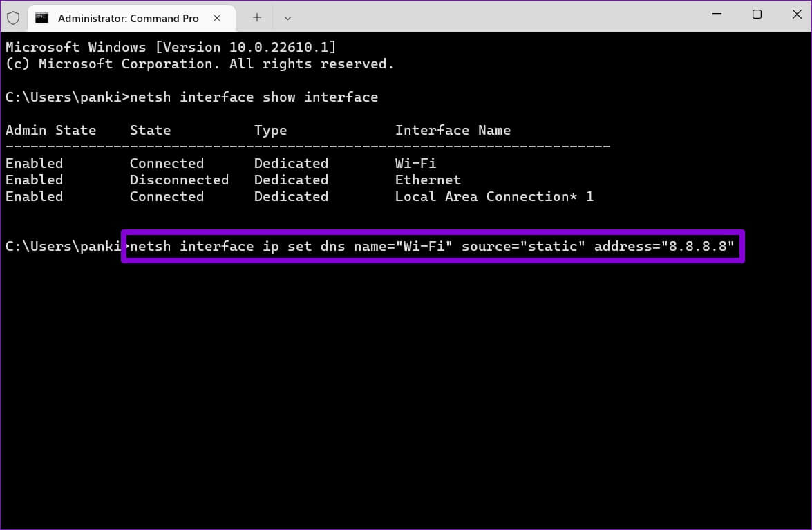Image resolution: width=812 pixels, height=530 pixels.
Task: Click the Microsoft Windows version line
Action: pos(171,47)
